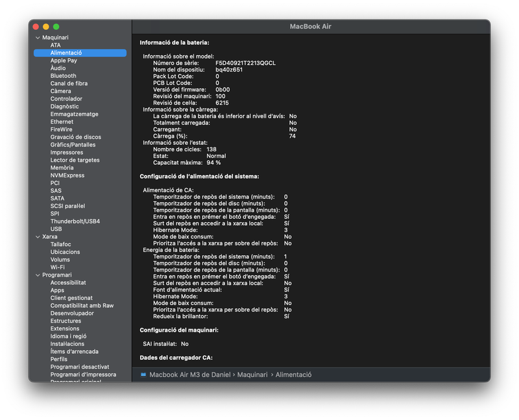Select Perfils in sidebar

coord(58,360)
